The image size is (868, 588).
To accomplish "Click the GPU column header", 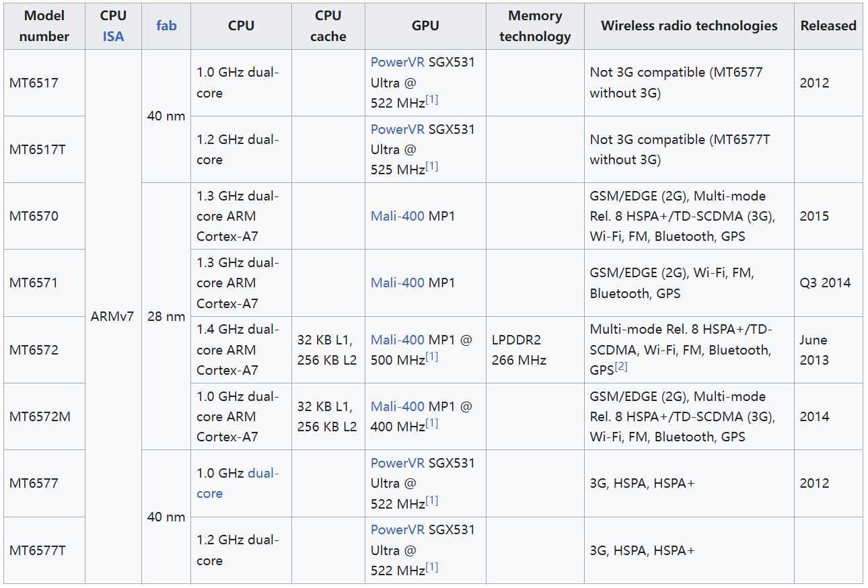I will [425, 26].
